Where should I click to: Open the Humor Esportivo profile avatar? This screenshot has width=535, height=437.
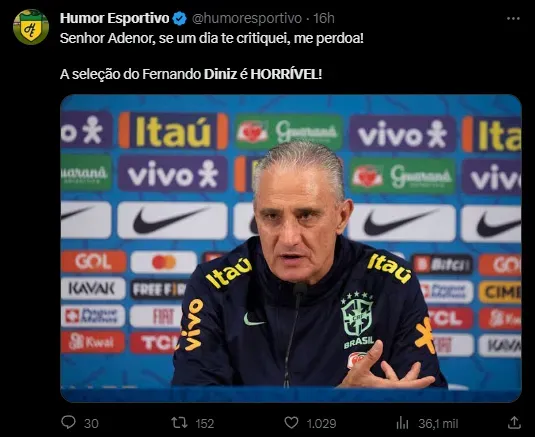coord(31,27)
